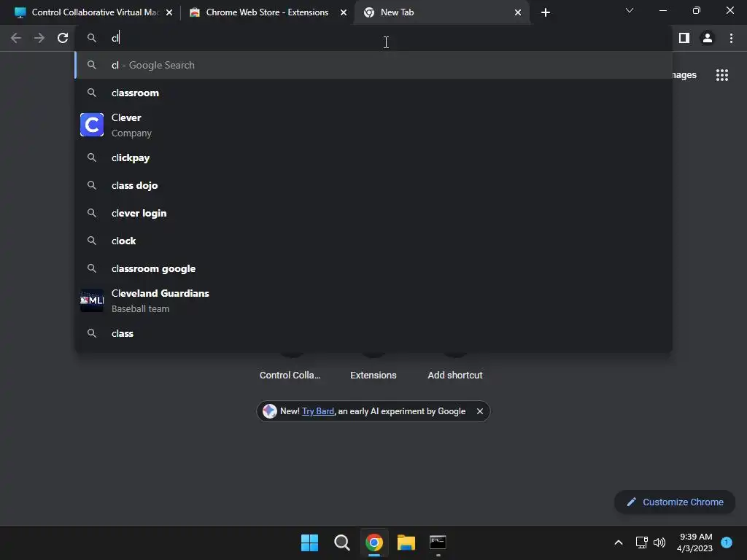Click into the address bar input
747x560 pixels.
coord(373,38)
